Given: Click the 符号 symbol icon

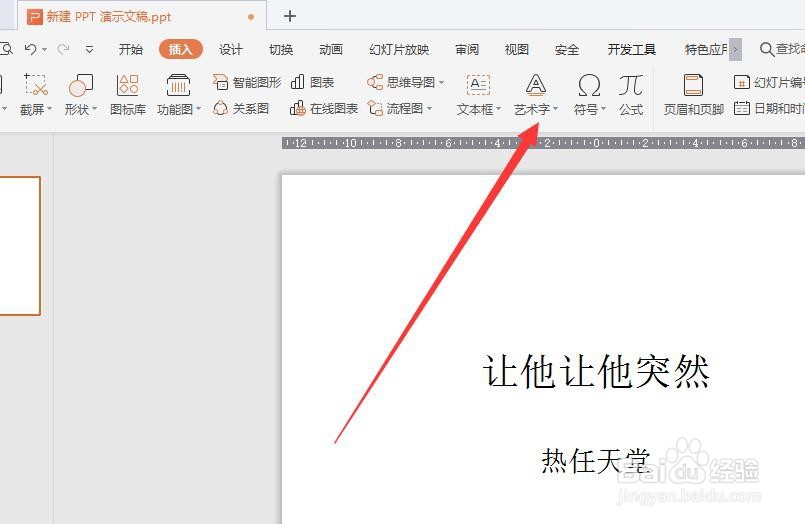Looking at the screenshot, I should pyautogui.click(x=589, y=85).
